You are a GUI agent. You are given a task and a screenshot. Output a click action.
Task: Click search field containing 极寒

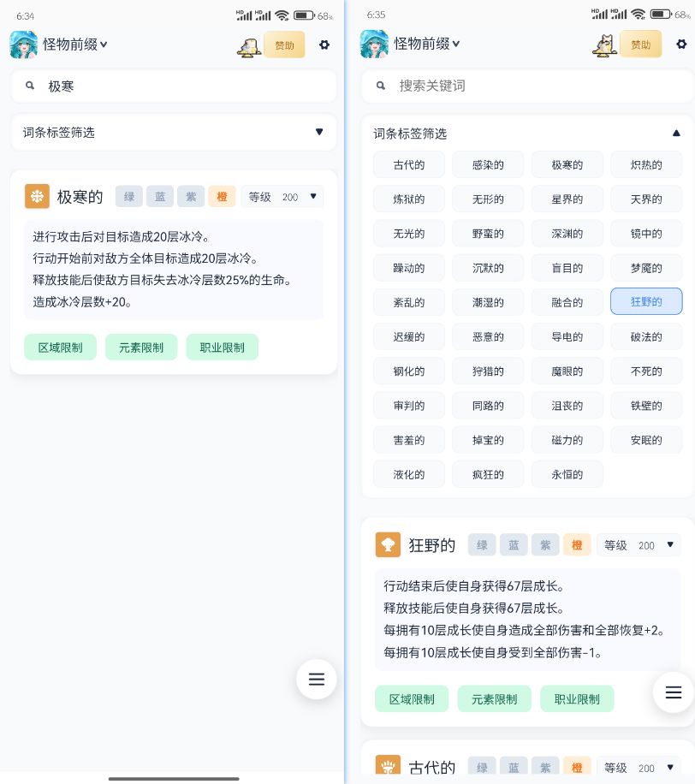pyautogui.click(x=174, y=86)
